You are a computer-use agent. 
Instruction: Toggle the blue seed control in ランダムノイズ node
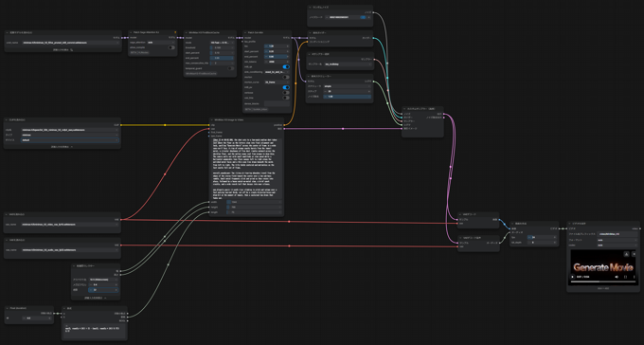pyautogui.click(x=363, y=17)
